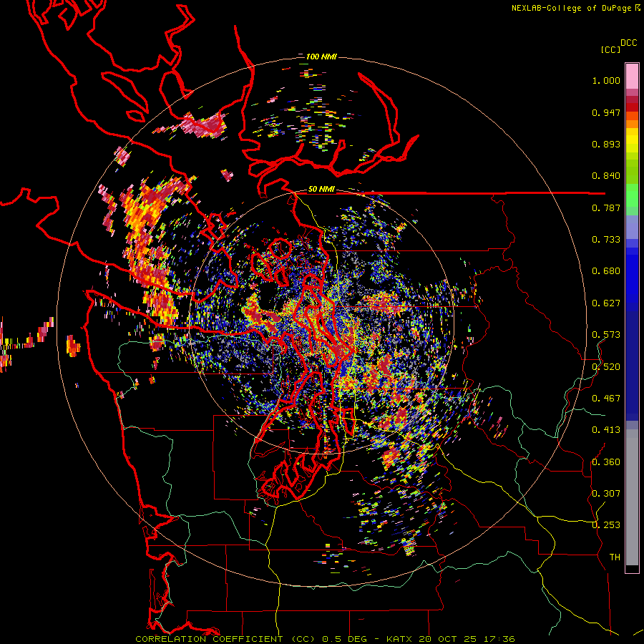Click the 0.307 legend value
The image size is (644, 644).
click(x=606, y=494)
